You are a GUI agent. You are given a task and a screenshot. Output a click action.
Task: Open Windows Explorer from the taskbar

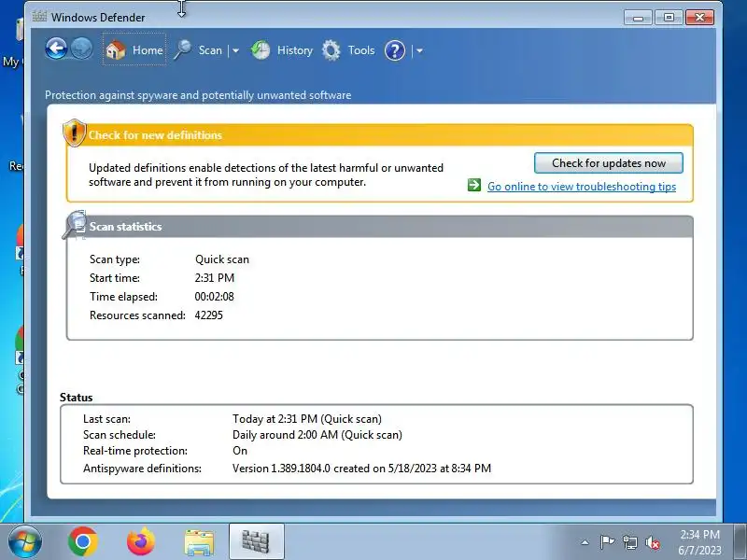(x=199, y=542)
